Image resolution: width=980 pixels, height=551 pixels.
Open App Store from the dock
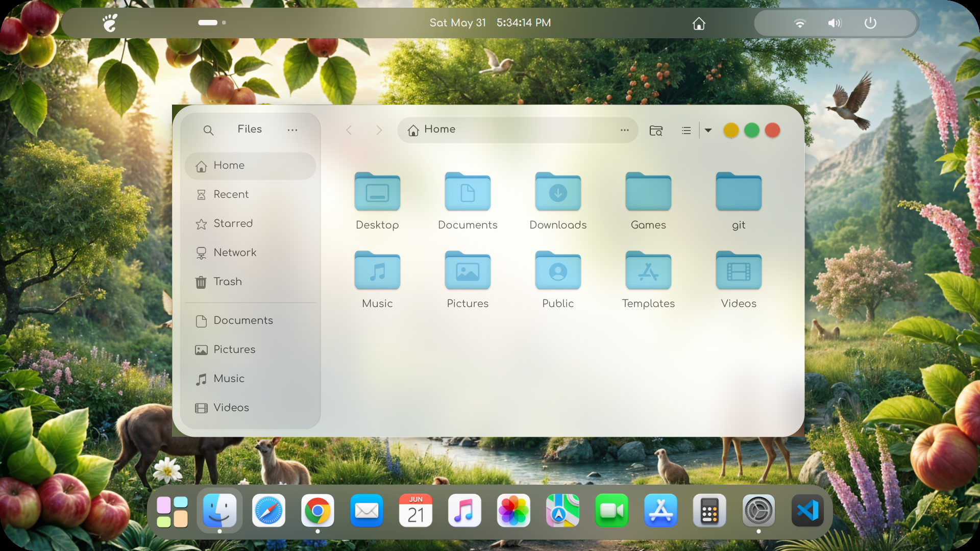[x=660, y=511]
